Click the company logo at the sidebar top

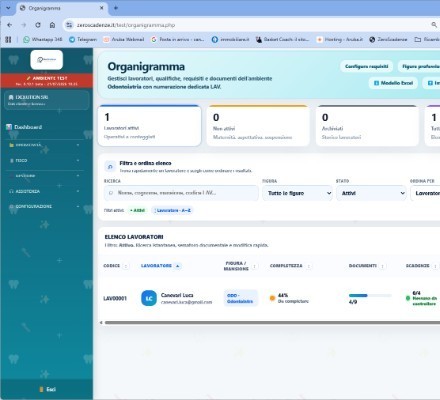47,60
